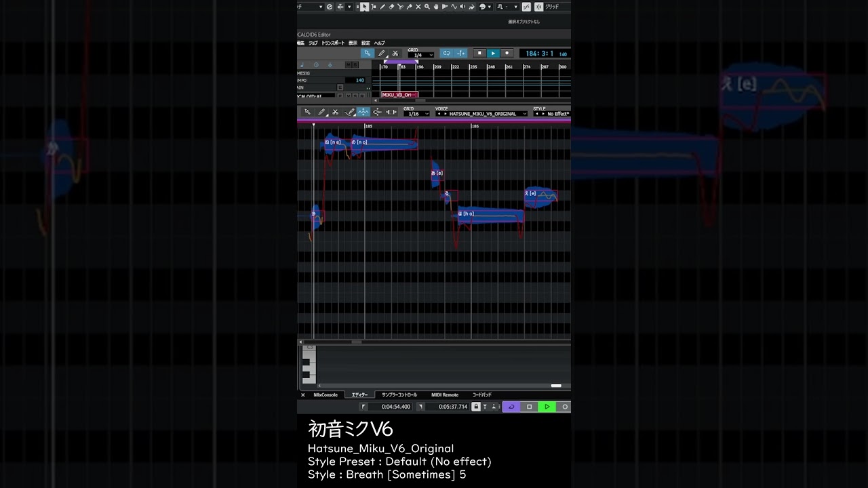Click next voice arrow next to VOICE
The width and height of the screenshot is (868, 488).
[x=445, y=114]
